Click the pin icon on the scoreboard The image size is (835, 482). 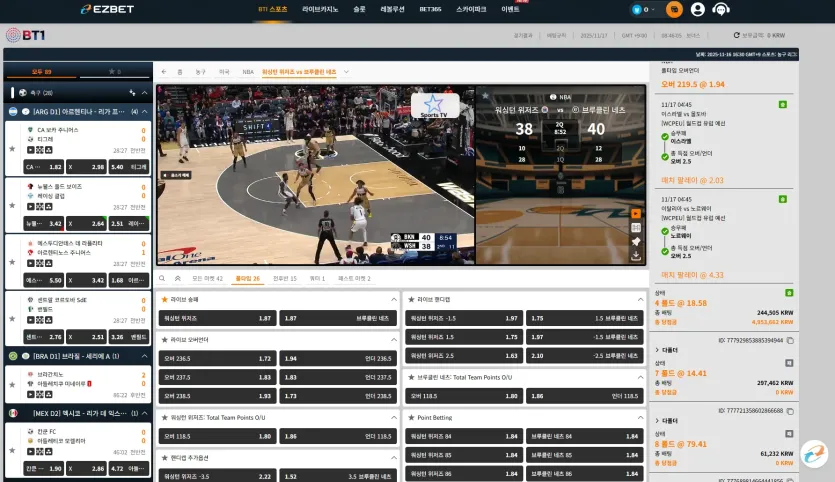635,241
